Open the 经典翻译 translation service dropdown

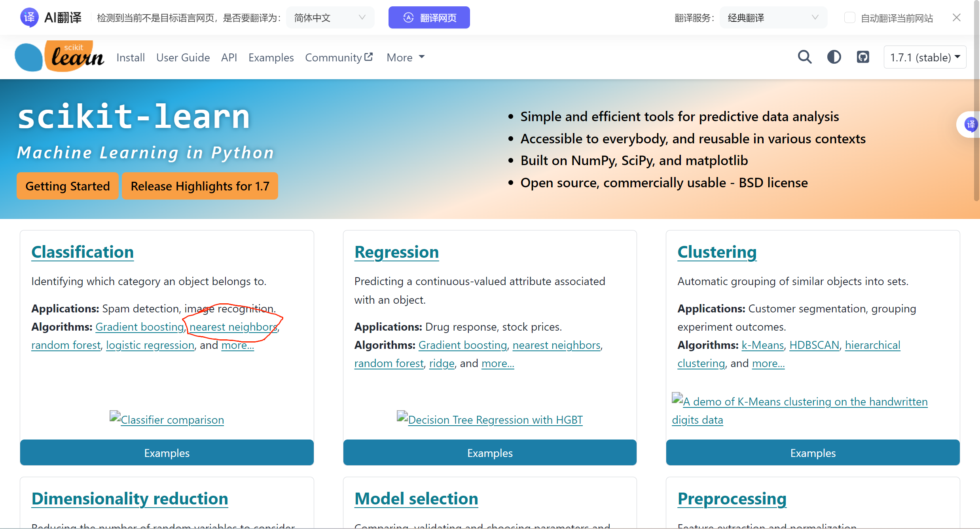(x=773, y=18)
